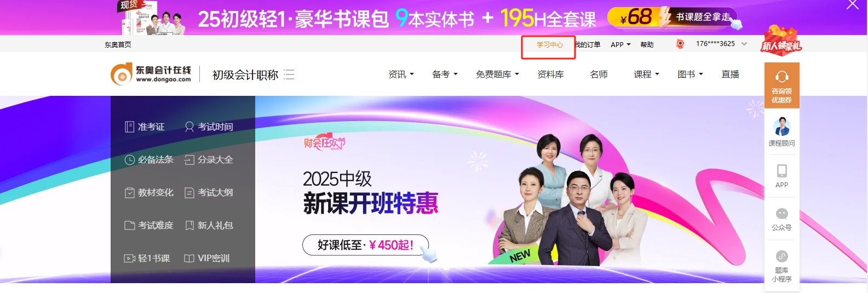
Task: Expand the 免费题库 dropdown
Action: tap(497, 74)
